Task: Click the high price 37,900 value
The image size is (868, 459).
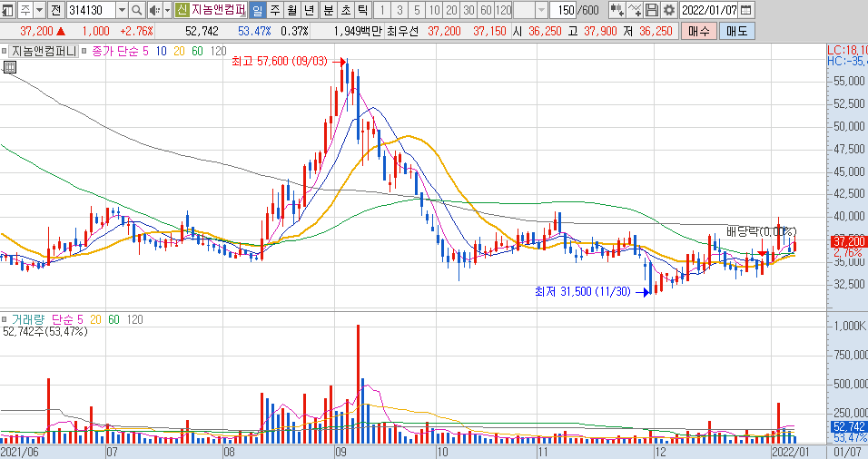Action: 599,31
